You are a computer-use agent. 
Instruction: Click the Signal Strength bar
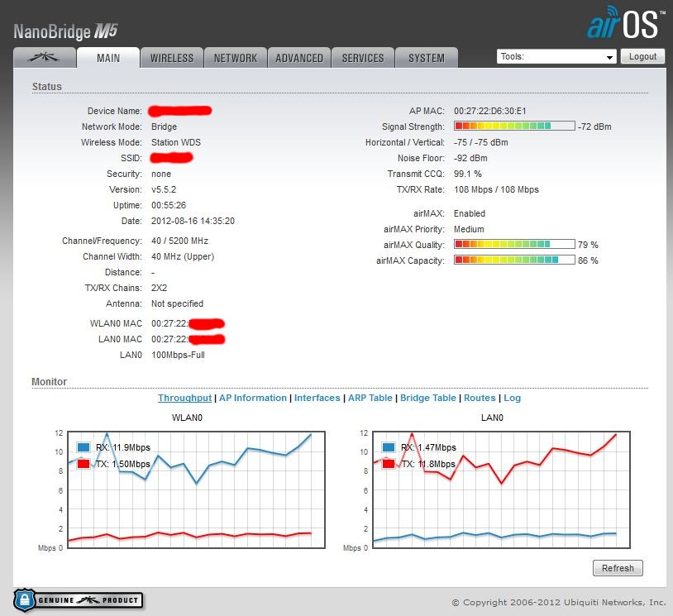(514, 126)
